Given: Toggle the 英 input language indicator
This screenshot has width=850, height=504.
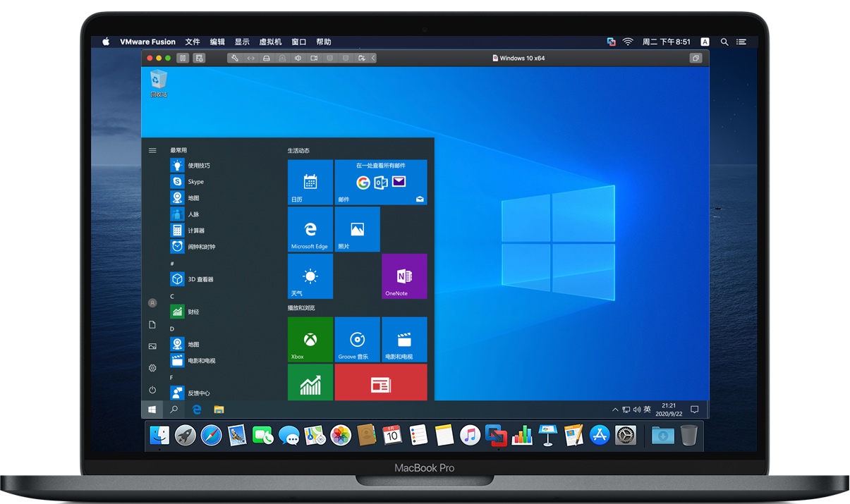Looking at the screenshot, I should point(647,410).
